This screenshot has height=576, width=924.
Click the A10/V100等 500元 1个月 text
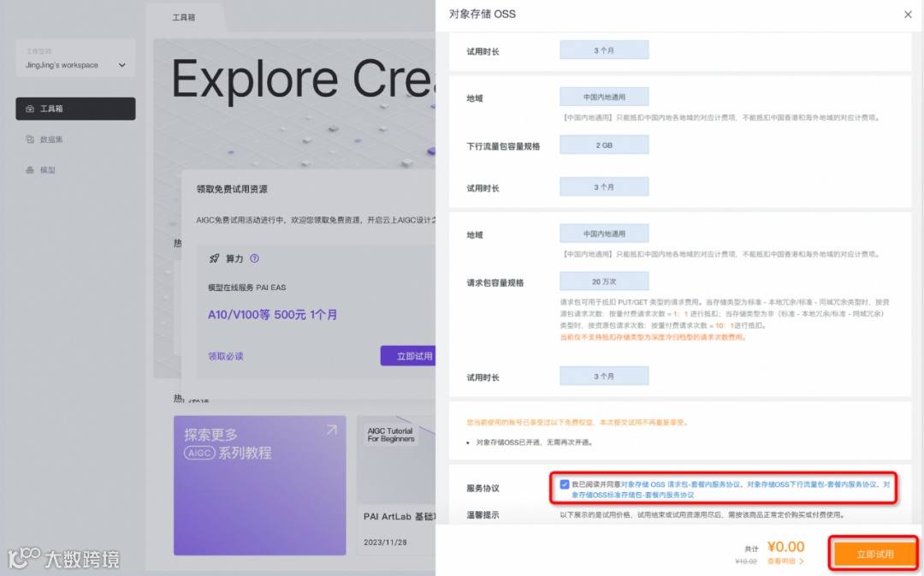point(272,315)
